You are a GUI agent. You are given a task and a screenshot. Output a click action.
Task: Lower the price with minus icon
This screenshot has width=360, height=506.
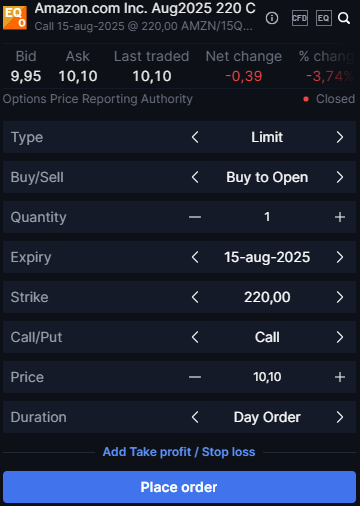click(195, 377)
